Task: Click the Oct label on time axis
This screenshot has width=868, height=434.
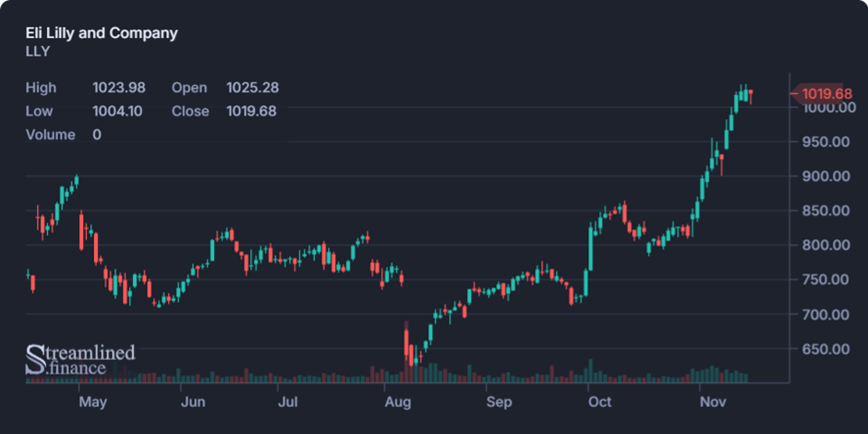Action: pyautogui.click(x=600, y=402)
